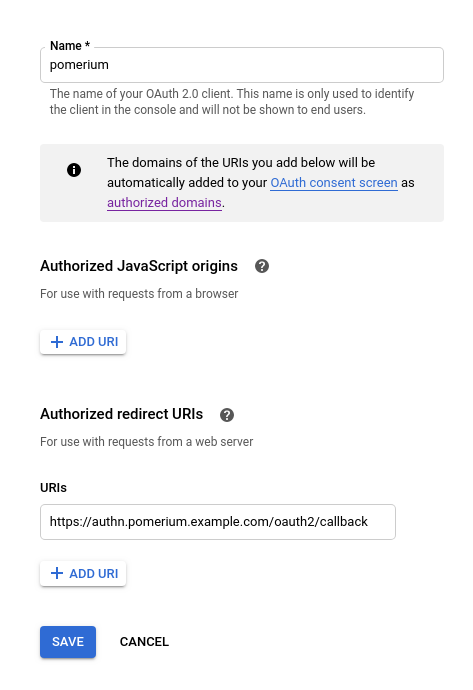This screenshot has width=473, height=690.
Task: Click the Authorized redirect URIs heading
Action: [x=121, y=414]
